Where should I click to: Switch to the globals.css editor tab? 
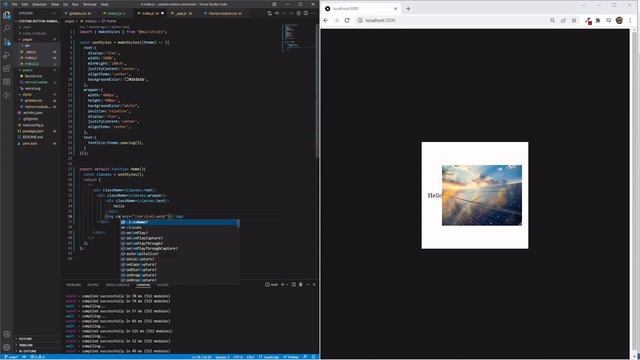pos(79,13)
